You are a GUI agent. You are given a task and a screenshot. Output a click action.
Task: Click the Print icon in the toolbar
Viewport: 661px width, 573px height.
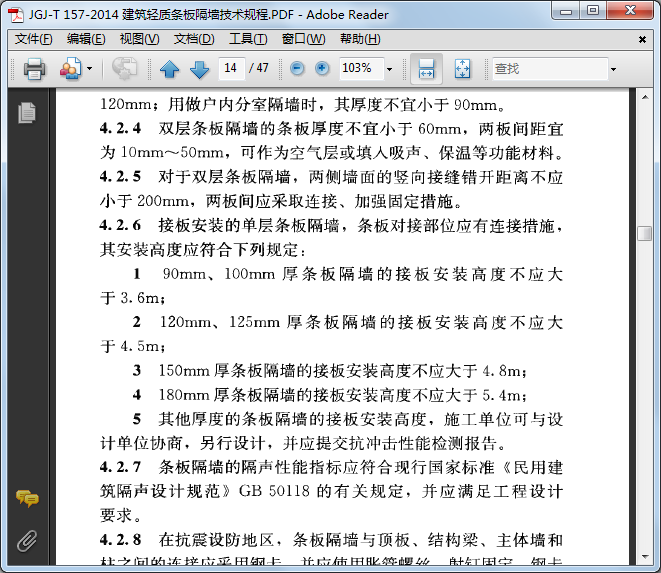[x=34, y=68]
